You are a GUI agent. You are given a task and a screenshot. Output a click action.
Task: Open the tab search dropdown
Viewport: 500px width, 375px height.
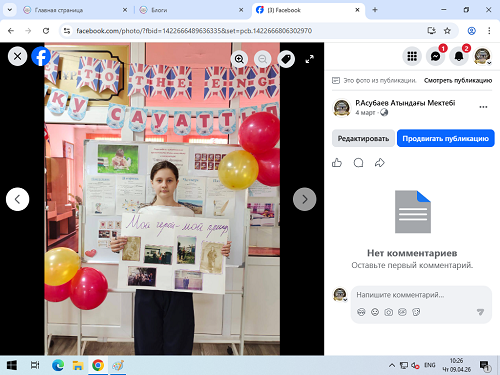click(x=10, y=10)
